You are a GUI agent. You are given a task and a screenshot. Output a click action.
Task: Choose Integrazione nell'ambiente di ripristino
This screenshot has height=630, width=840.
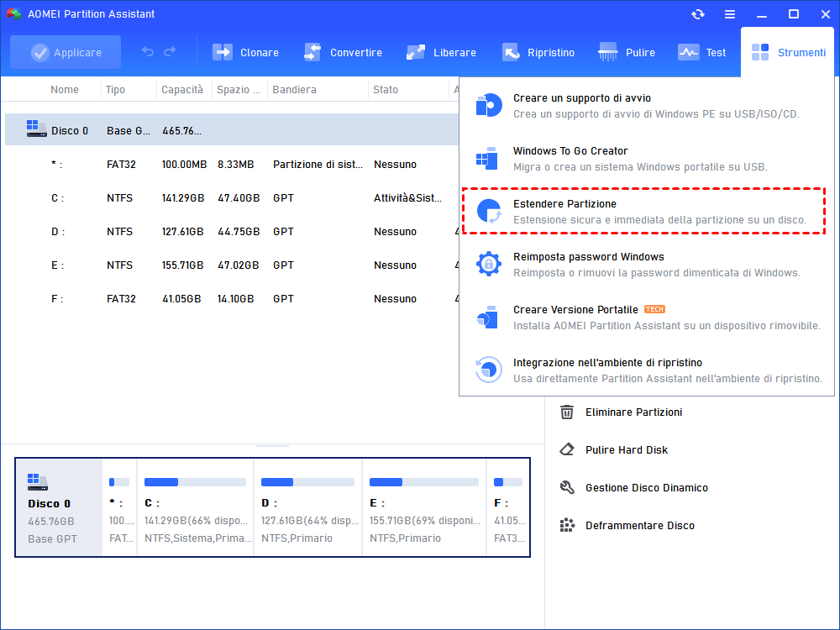click(x=647, y=370)
